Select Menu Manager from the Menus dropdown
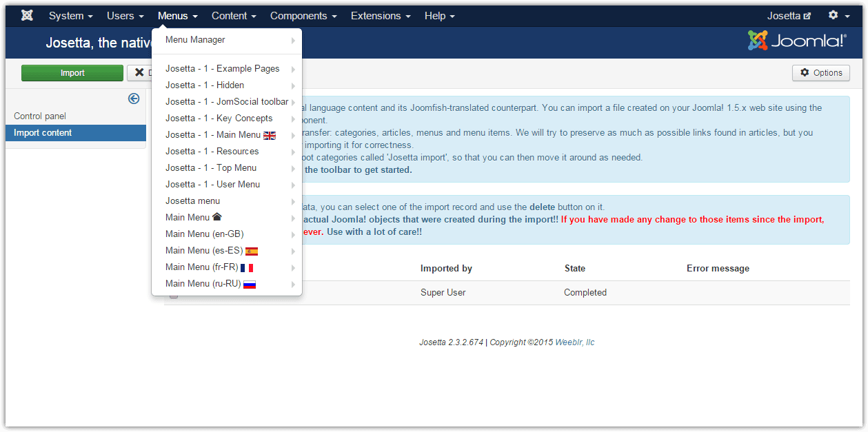This screenshot has height=432, width=868. click(227, 40)
